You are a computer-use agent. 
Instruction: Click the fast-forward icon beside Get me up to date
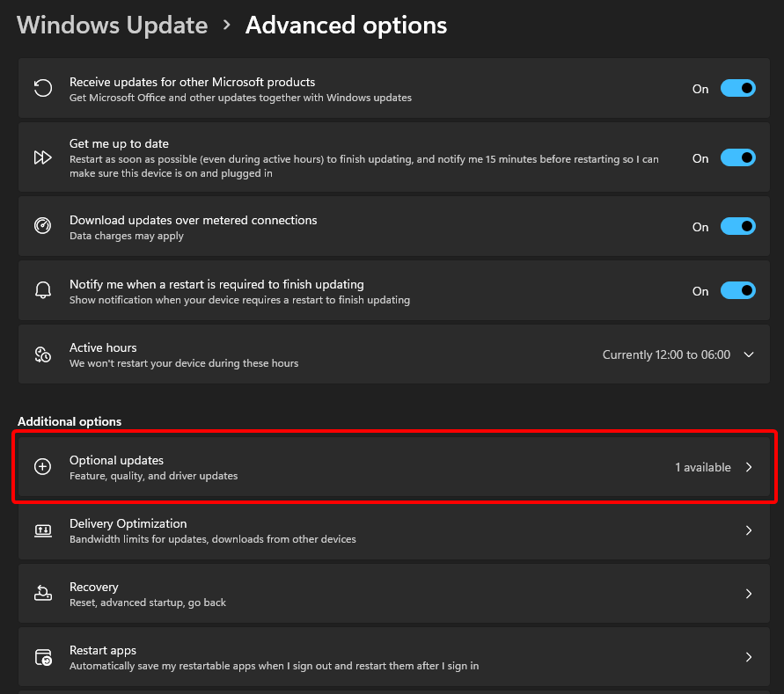click(x=43, y=157)
